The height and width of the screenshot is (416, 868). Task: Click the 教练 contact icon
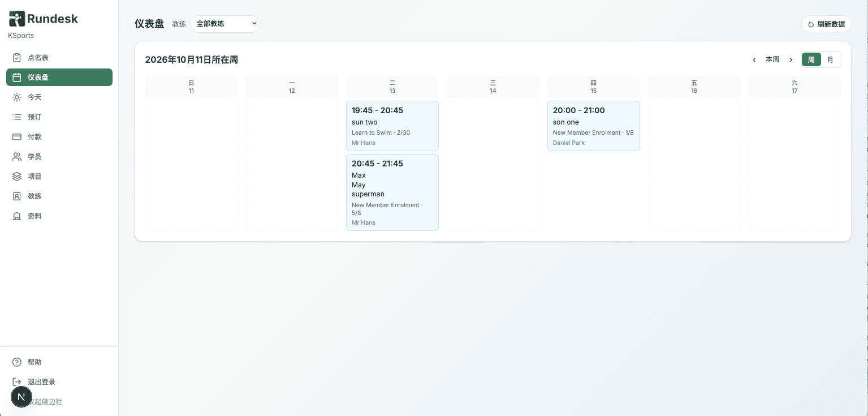point(17,196)
